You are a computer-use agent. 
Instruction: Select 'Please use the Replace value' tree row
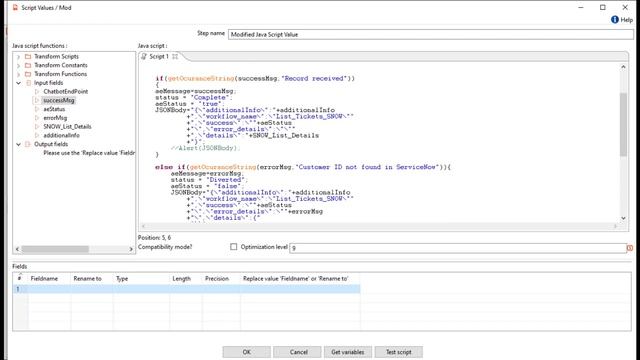point(89,153)
